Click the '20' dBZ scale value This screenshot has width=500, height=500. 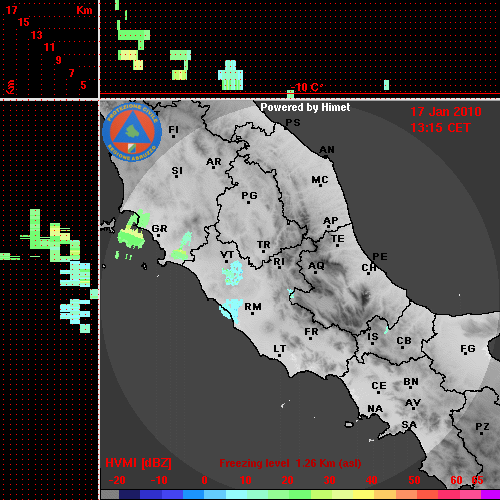click(287, 480)
